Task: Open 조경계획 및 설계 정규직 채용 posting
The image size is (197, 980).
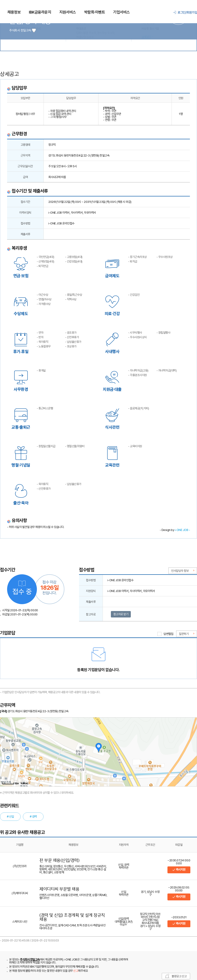Action: [x=72, y=917]
